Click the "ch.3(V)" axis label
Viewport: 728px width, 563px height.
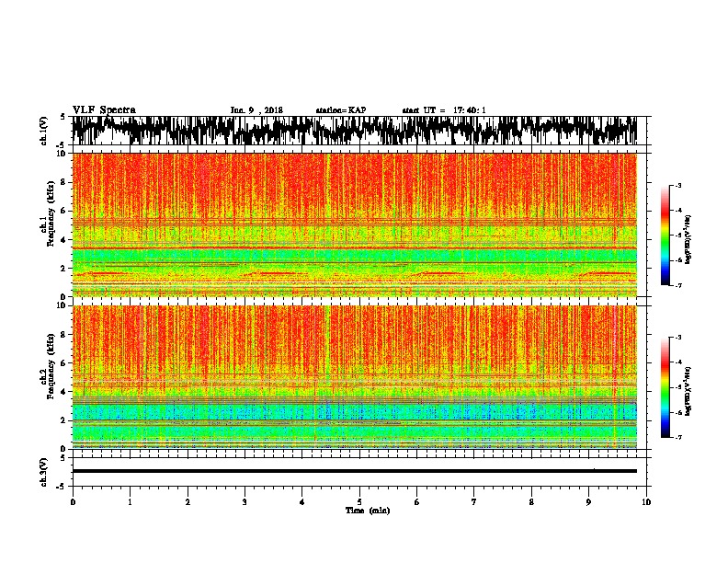point(44,472)
